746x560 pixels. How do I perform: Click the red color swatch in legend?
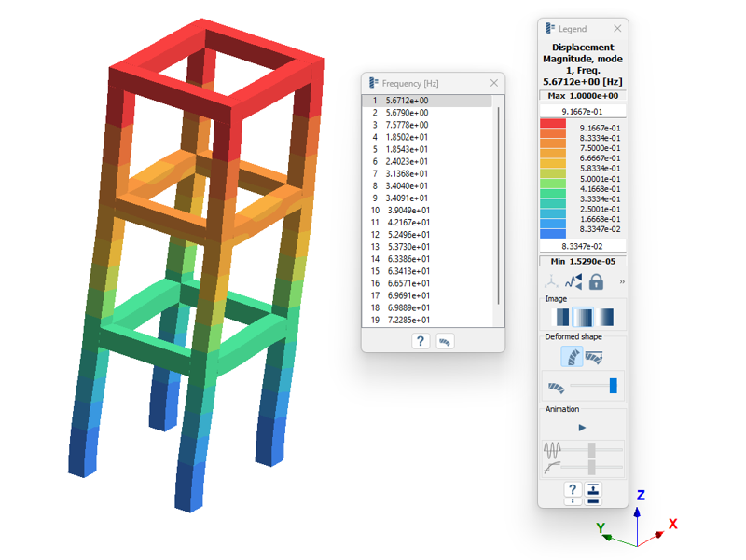pyautogui.click(x=552, y=123)
